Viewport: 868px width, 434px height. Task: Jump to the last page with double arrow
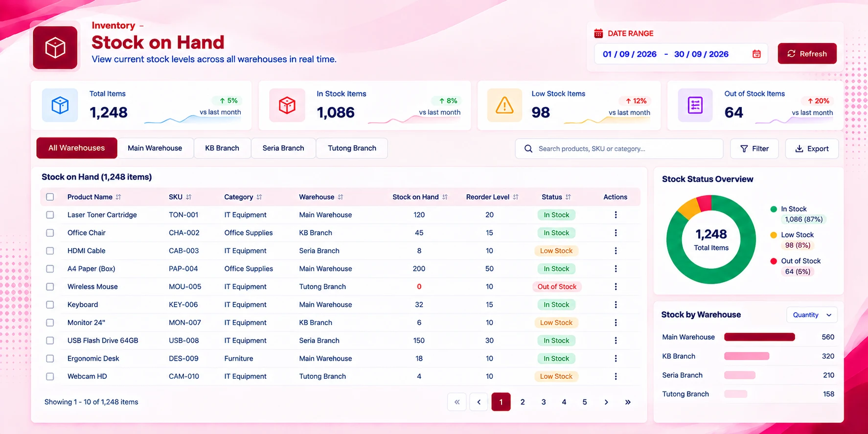pyautogui.click(x=628, y=402)
